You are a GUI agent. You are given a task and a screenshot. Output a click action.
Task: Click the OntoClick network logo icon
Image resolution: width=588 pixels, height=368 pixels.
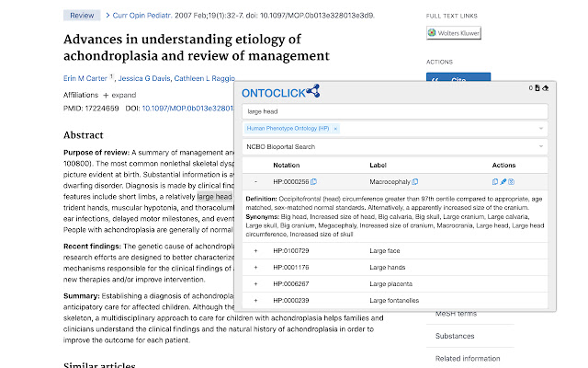click(x=312, y=91)
